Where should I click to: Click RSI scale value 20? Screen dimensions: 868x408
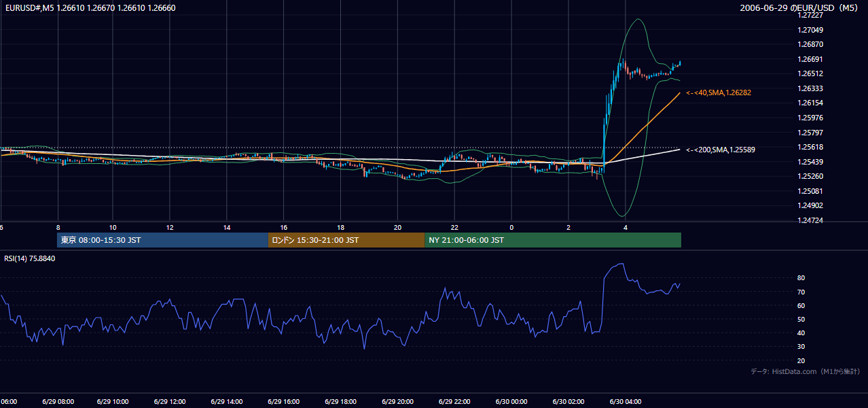[x=801, y=360]
